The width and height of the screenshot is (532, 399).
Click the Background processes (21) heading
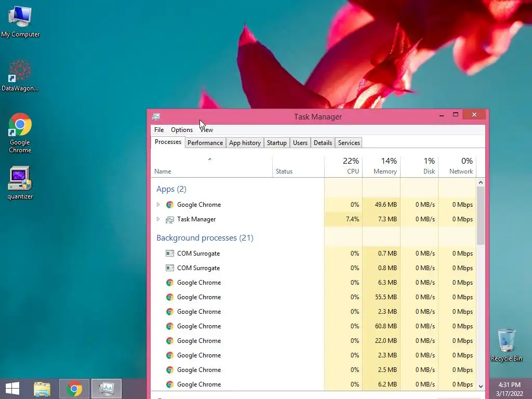(x=205, y=238)
